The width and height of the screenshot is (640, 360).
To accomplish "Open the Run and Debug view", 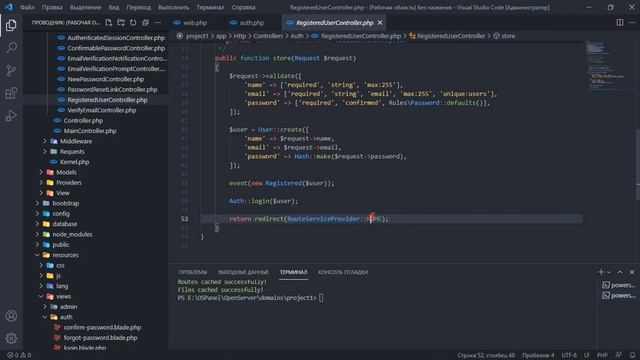I will point(11,116).
